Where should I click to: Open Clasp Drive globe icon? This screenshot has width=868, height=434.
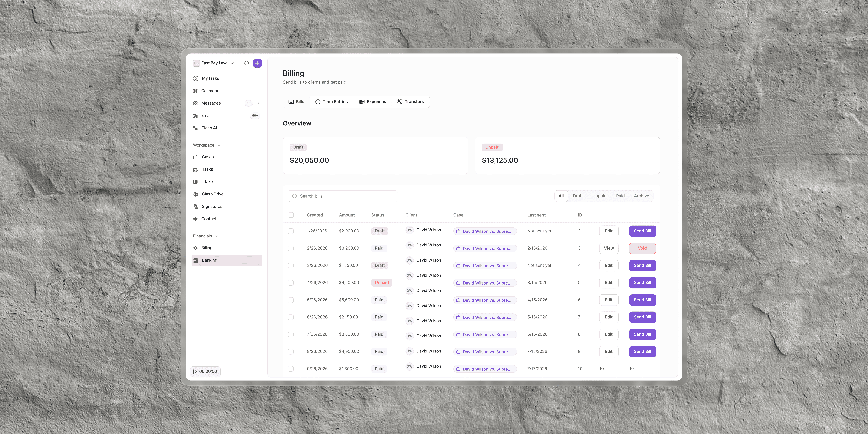tap(196, 194)
